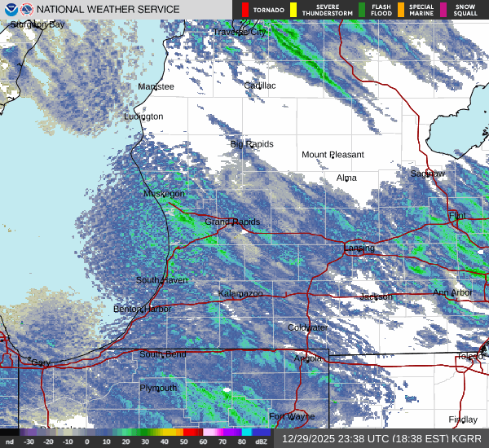
Task: Click the Kalamazoo city label
Action: click(x=240, y=292)
